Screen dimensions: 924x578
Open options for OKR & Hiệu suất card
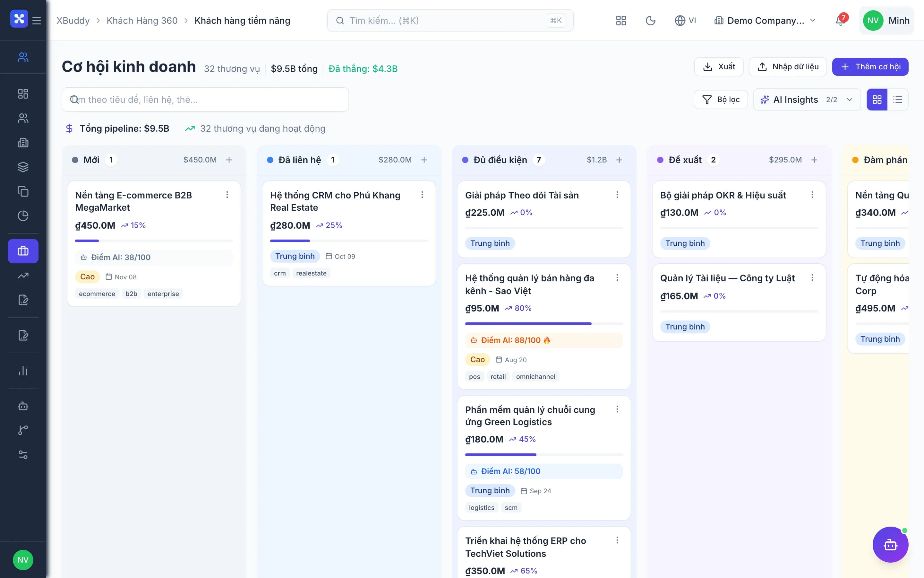tap(812, 195)
